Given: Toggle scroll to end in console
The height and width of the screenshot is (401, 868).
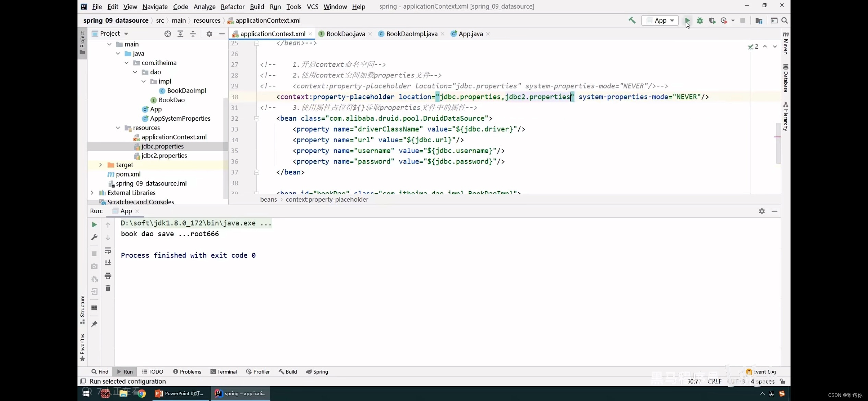Looking at the screenshot, I should point(108,263).
